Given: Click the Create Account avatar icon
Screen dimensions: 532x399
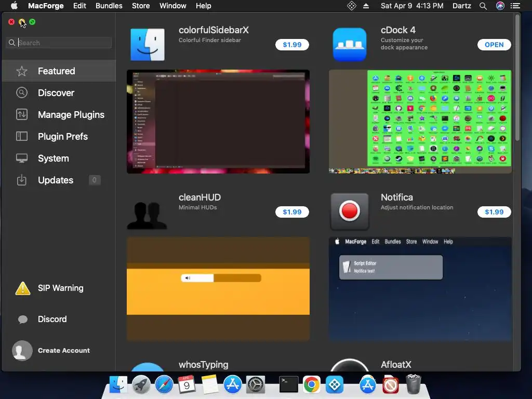Looking at the screenshot, I should pyautogui.click(x=22, y=351).
